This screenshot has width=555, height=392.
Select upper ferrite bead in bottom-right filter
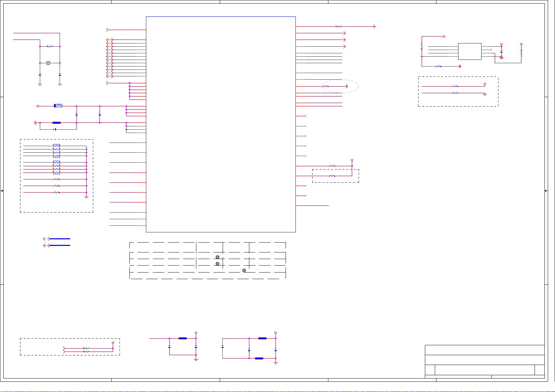262,338
